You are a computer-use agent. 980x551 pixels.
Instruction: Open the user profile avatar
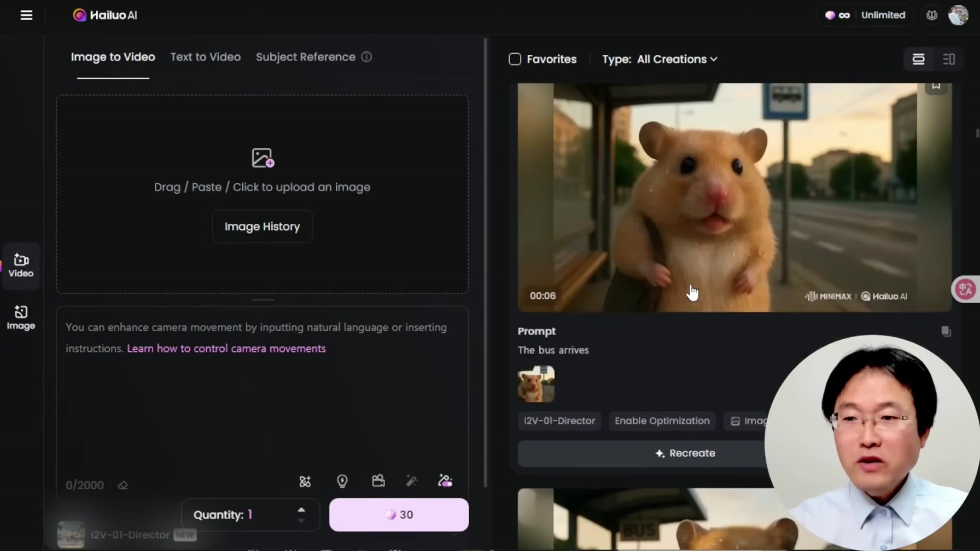pyautogui.click(x=958, y=15)
